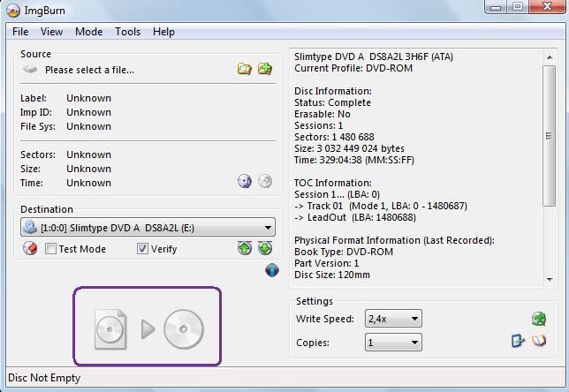Image resolution: width=569 pixels, height=392 pixels.
Task: Click 'Slimtype DVD A DS8A2L 3H6F (ATA)' line
Action: coord(374,57)
